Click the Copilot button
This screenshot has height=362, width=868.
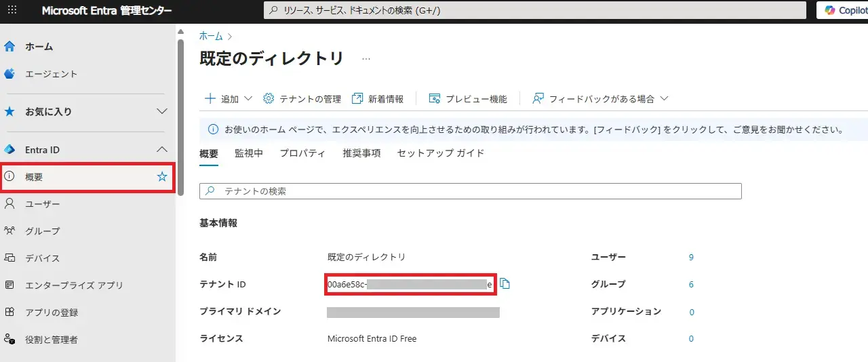pyautogui.click(x=844, y=10)
